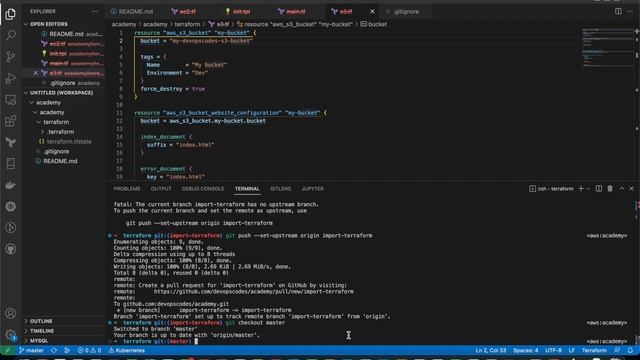Screen dimensions: 640x360
Task: Click the zsh - terraform terminal label
Action: pyautogui.click(x=551, y=189)
